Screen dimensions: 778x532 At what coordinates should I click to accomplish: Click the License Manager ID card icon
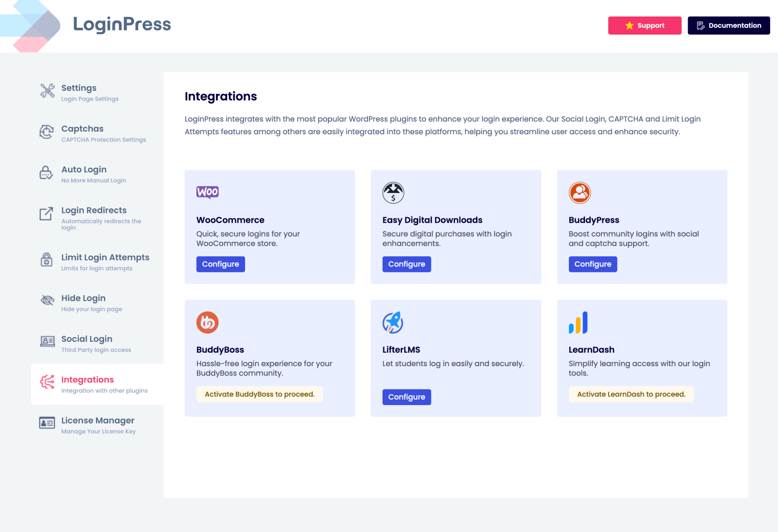(47, 423)
